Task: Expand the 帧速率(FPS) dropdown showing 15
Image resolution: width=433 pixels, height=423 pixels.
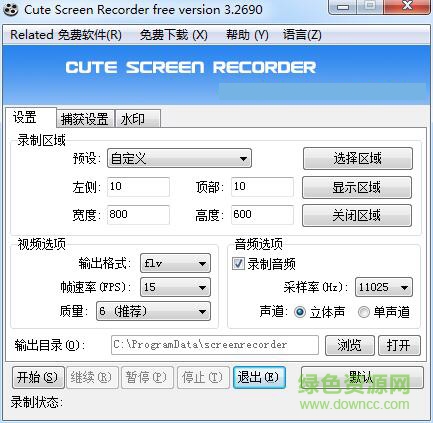Action: [x=175, y=287]
